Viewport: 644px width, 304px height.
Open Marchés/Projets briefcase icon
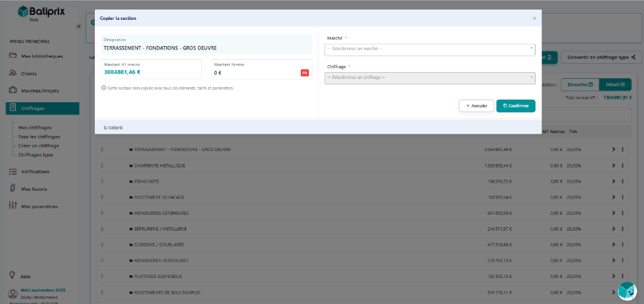pyautogui.click(x=13, y=90)
